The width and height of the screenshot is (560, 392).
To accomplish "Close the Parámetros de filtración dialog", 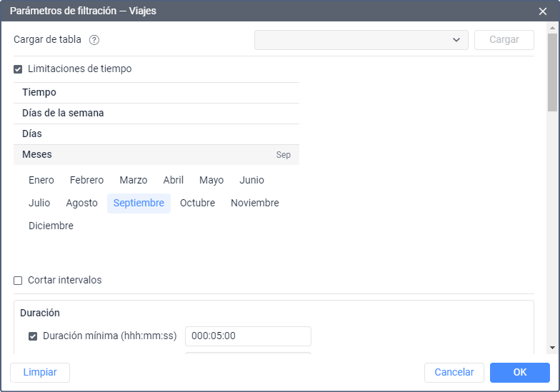I will (x=543, y=11).
